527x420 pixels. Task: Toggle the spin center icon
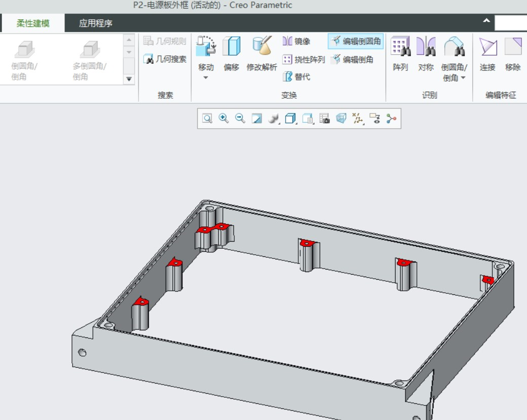[391, 119]
